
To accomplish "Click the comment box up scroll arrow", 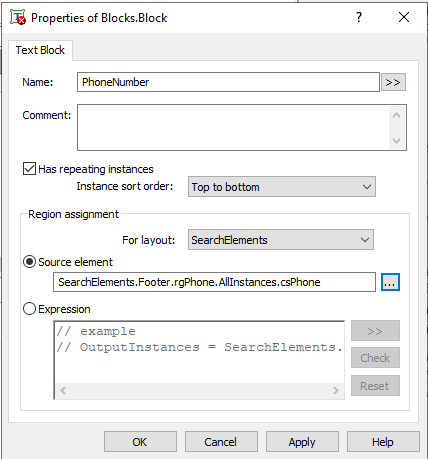I will [x=396, y=115].
